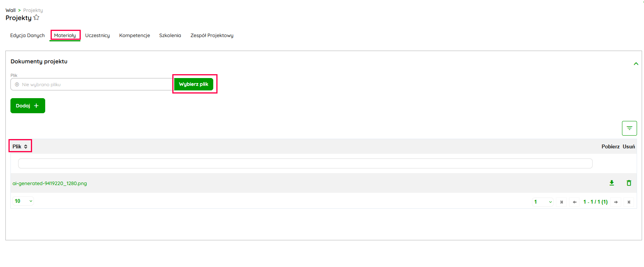Open the table filter options icon
644x267 pixels.
[x=629, y=128]
